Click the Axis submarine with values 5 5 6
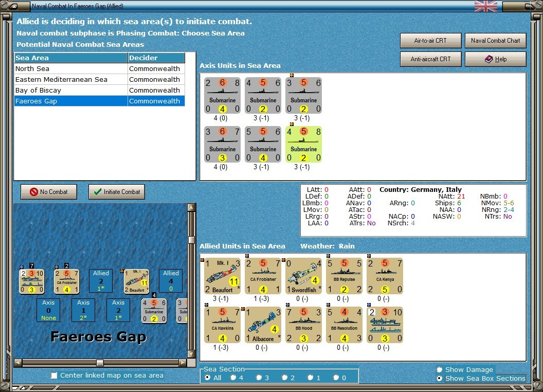Image resolution: width=543 pixels, height=392 pixels. (x=263, y=145)
